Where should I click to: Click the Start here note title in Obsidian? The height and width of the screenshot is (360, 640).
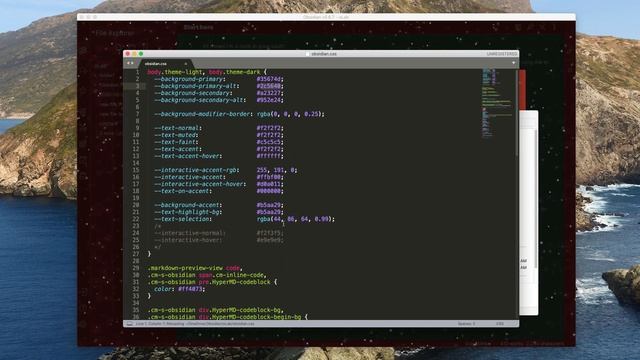(x=198, y=27)
